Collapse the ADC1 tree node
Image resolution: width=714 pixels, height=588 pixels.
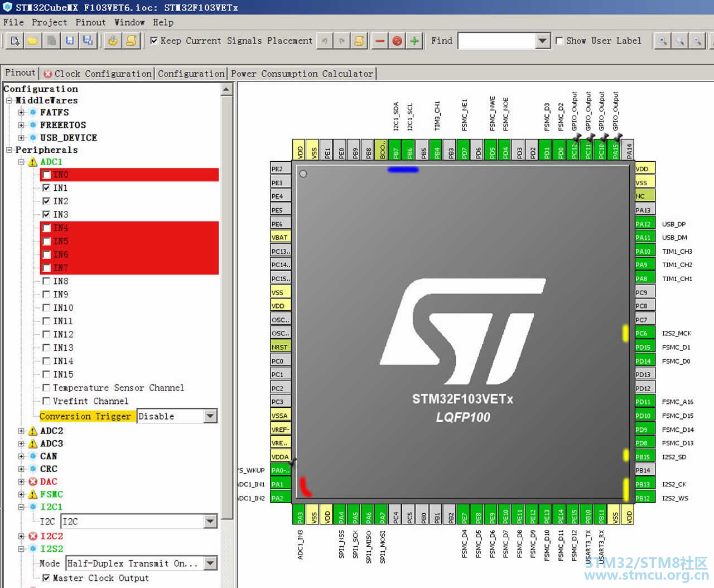pos(21,162)
